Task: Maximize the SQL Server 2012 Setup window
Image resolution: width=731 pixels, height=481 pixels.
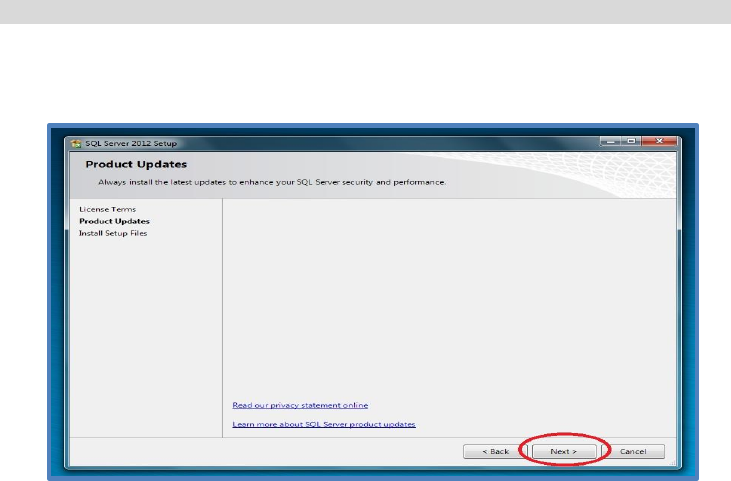Action: 631,141
